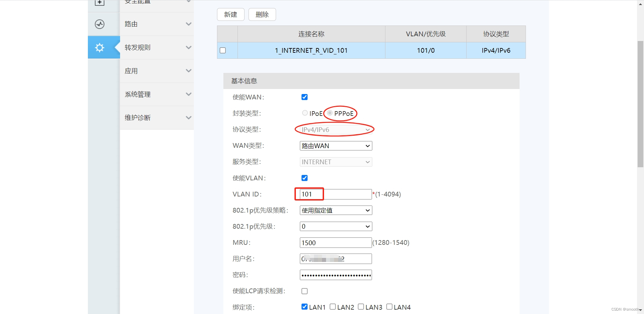Select the 1_INTERNET_R_VID_101 row checkbox
Image resolution: width=644 pixels, height=314 pixels.
pos(223,50)
